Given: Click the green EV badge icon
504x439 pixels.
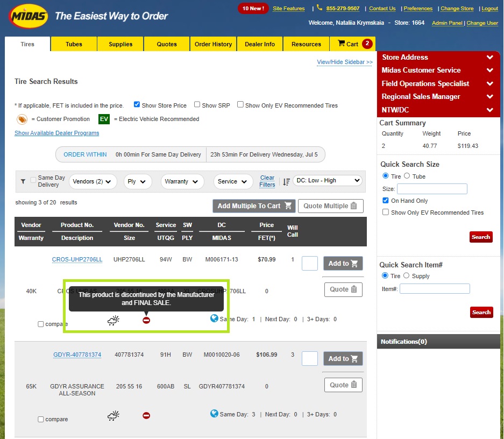Looking at the screenshot, I should [x=104, y=119].
